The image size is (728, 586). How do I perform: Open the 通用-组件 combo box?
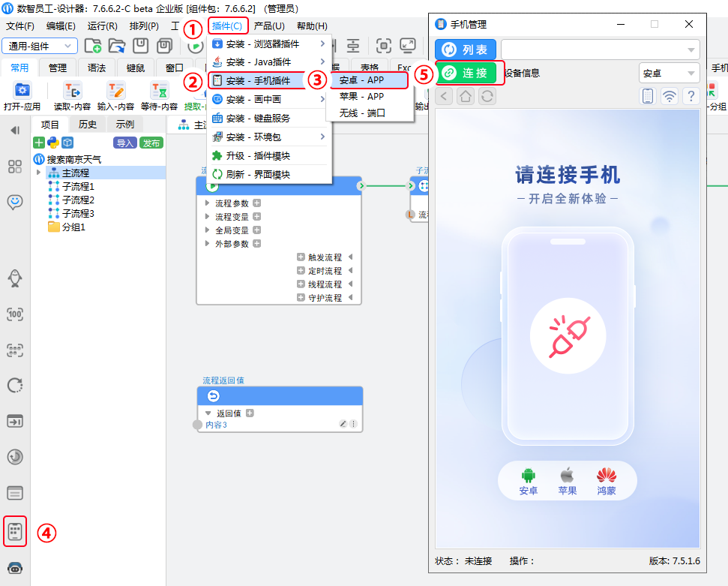coord(40,47)
